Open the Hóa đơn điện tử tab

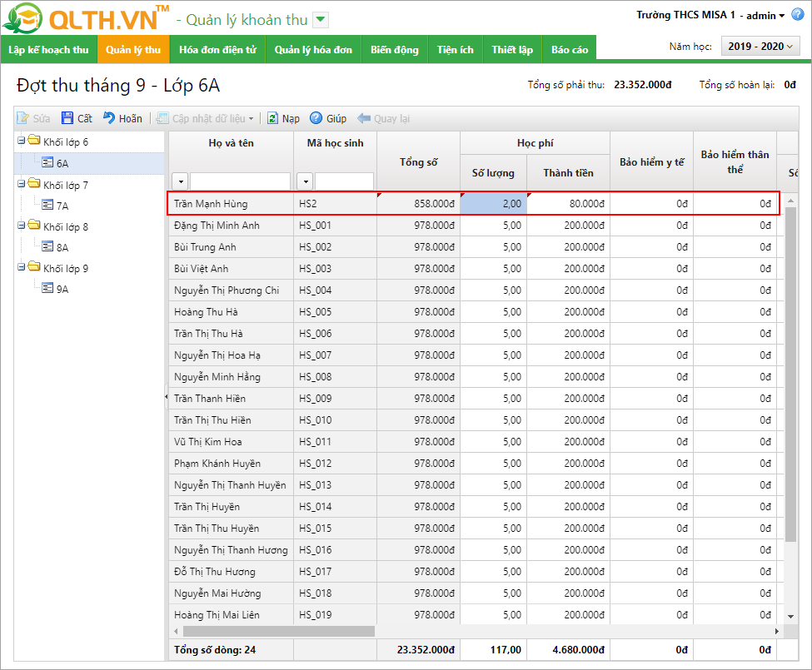[x=217, y=50]
